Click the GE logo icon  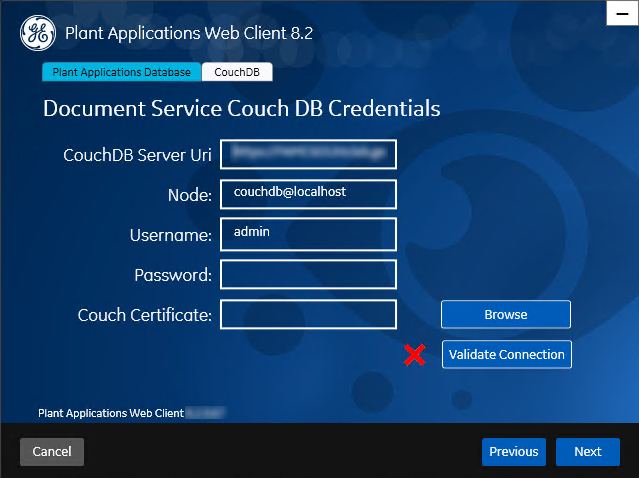click(38, 33)
